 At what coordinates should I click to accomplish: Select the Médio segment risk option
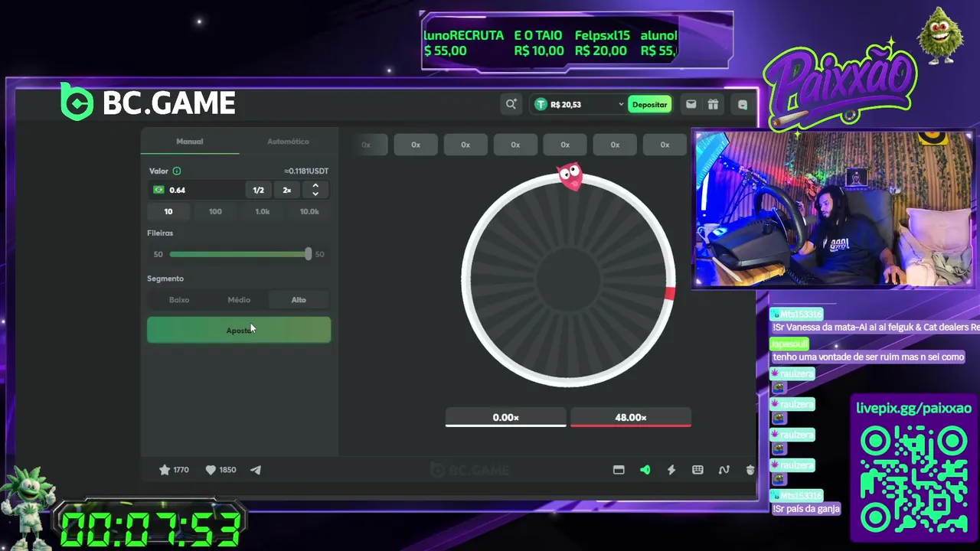[x=239, y=300]
